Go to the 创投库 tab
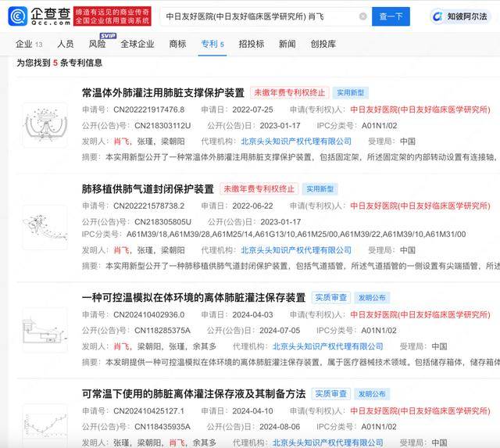Viewport: 500px width, 448px height. tap(323, 44)
